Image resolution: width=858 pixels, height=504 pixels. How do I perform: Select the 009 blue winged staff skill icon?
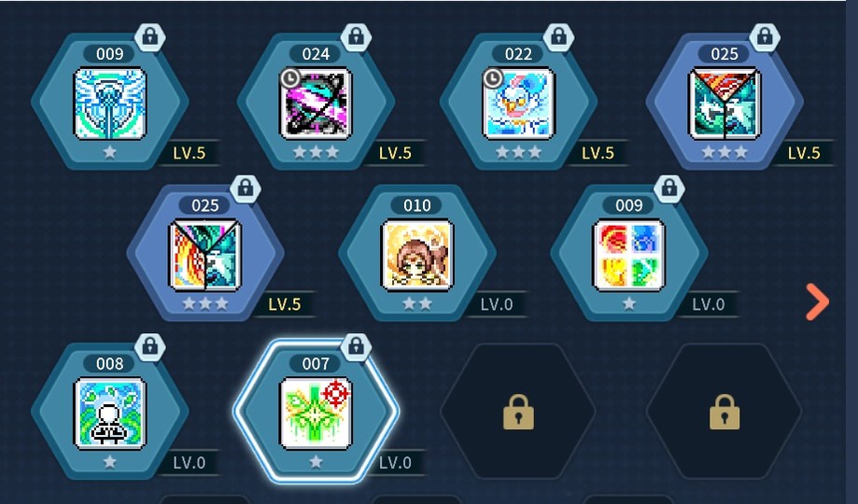pyautogui.click(x=110, y=104)
